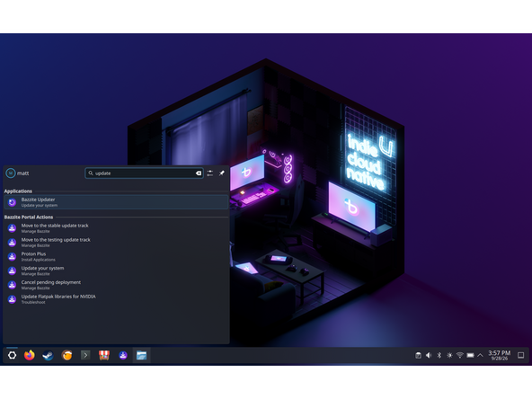Open the Bazzite application launcher button

[x=12, y=355]
